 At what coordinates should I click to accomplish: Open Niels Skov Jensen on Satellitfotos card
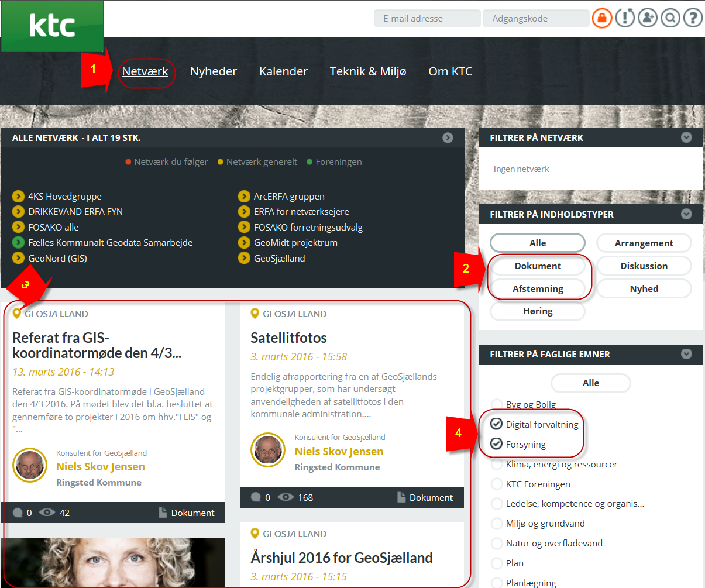click(339, 451)
